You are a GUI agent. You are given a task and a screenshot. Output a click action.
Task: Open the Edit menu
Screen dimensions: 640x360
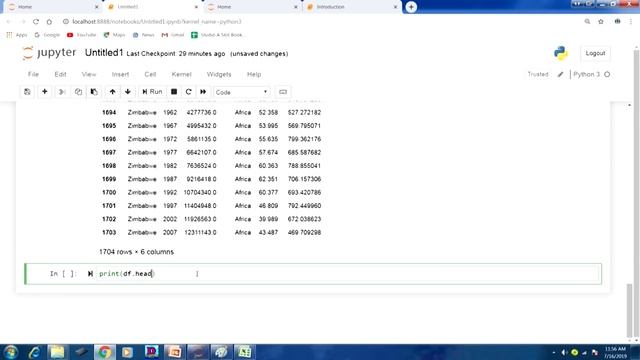(60, 74)
